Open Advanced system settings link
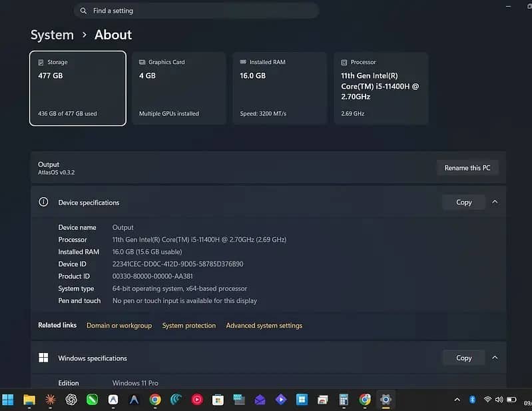Image resolution: width=532 pixels, height=411 pixels. point(264,326)
